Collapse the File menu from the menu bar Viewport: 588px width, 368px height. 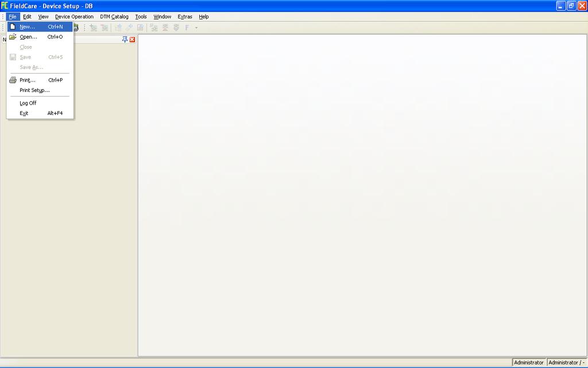tap(13, 17)
